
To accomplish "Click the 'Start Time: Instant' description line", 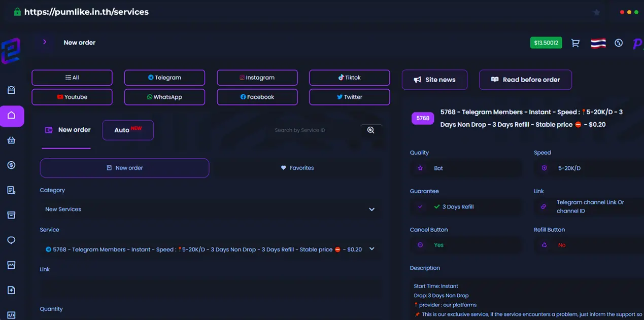I will tap(436, 286).
